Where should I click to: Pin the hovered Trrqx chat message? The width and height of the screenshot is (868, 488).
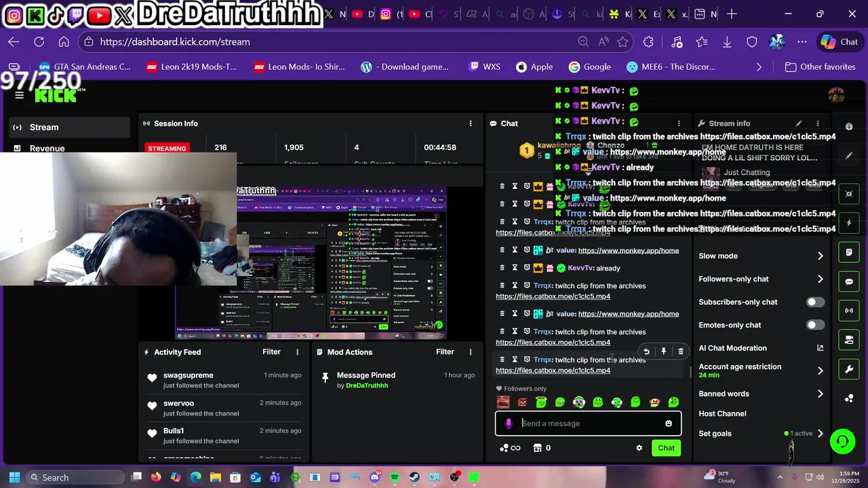[663, 351]
